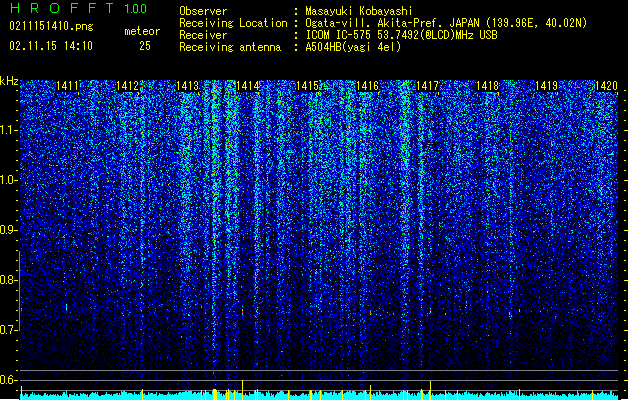Click the observer name Masayuki Kobayashi
Screen dimensions: 629x400
359,11
